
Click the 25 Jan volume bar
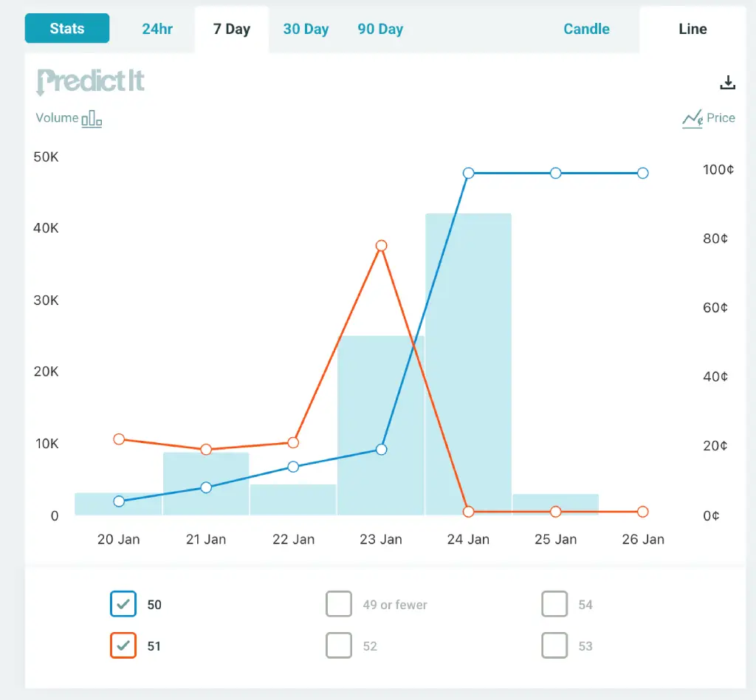click(x=555, y=504)
